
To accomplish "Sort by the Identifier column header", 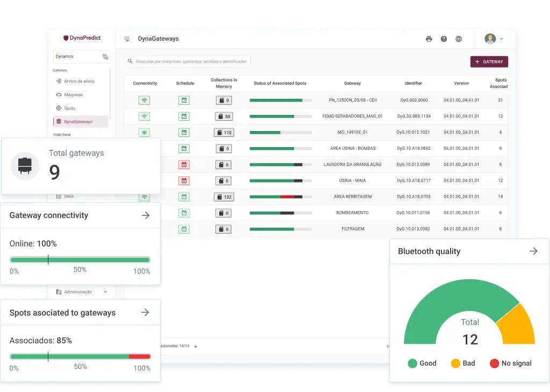I will coord(413,83).
